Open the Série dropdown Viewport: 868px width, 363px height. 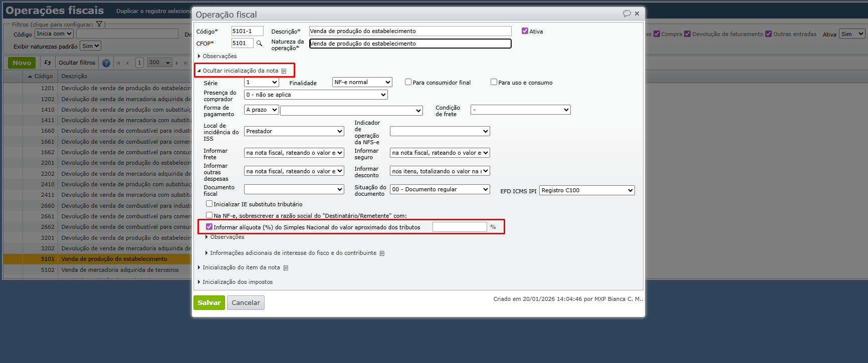point(261,82)
